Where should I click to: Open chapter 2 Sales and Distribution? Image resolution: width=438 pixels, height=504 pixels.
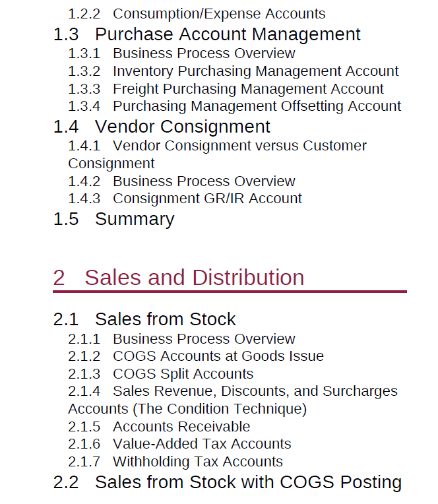(x=178, y=277)
